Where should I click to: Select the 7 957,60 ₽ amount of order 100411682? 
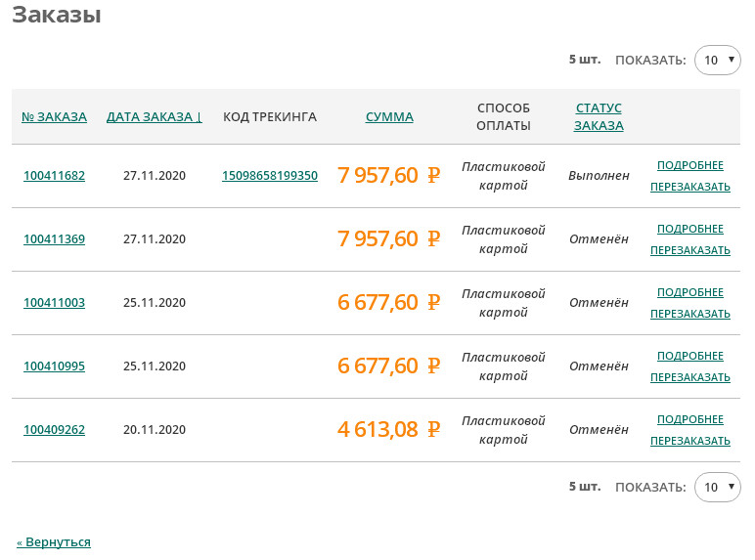click(389, 176)
